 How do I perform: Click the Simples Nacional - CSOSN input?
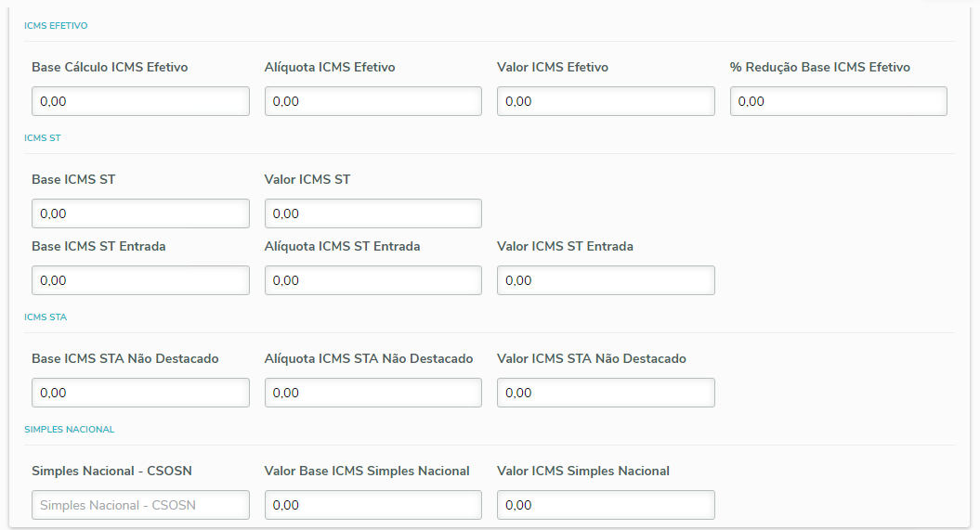coord(140,505)
